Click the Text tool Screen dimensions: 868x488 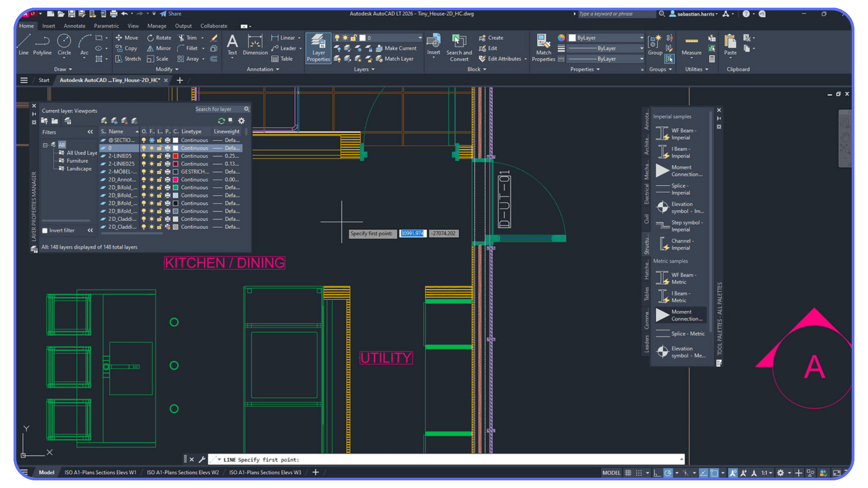coord(232,45)
